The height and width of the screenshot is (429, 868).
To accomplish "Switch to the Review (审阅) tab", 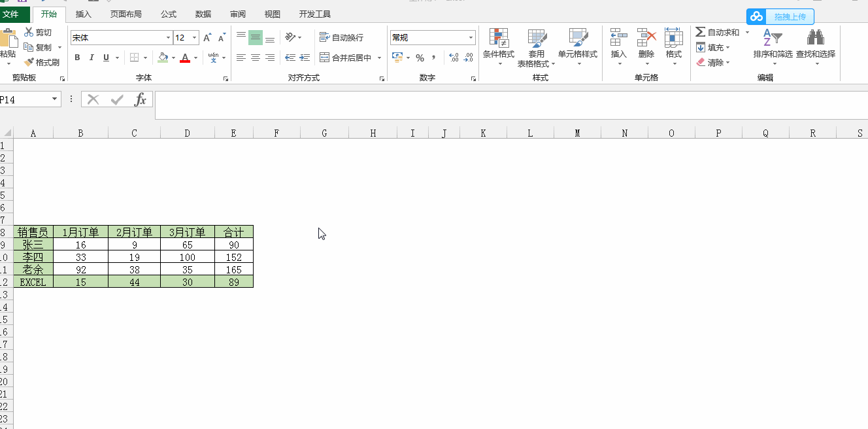I will tap(238, 14).
